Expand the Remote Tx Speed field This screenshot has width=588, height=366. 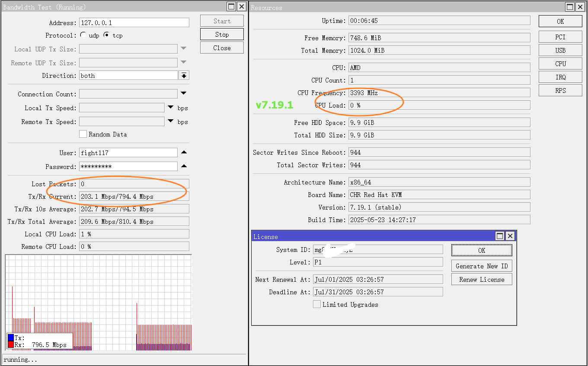tap(170, 121)
